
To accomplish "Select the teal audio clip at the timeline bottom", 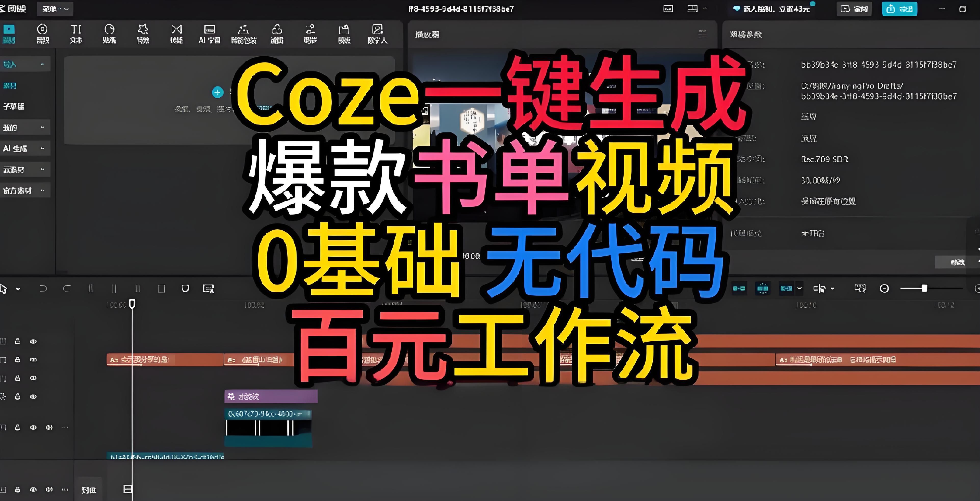I will (x=165, y=456).
